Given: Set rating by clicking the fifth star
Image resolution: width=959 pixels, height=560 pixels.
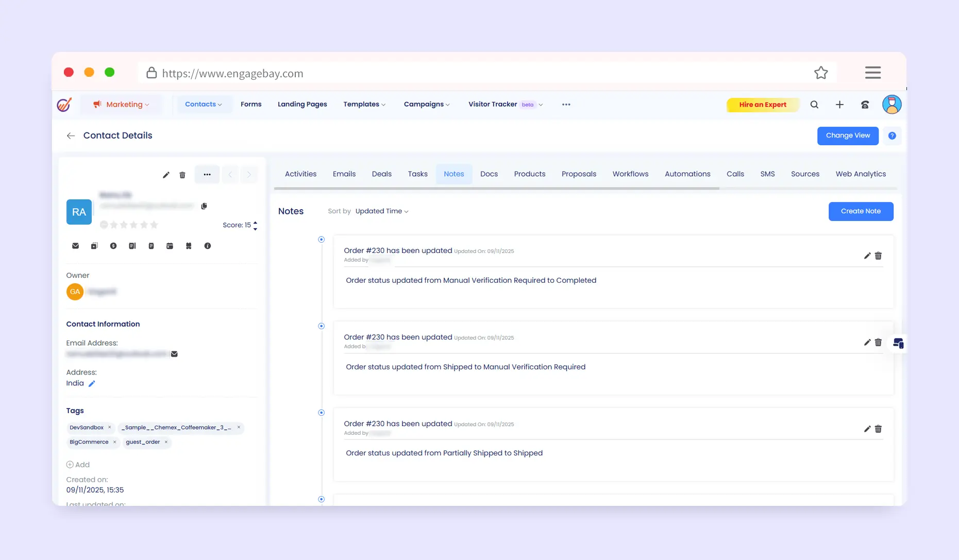Looking at the screenshot, I should click(x=154, y=225).
